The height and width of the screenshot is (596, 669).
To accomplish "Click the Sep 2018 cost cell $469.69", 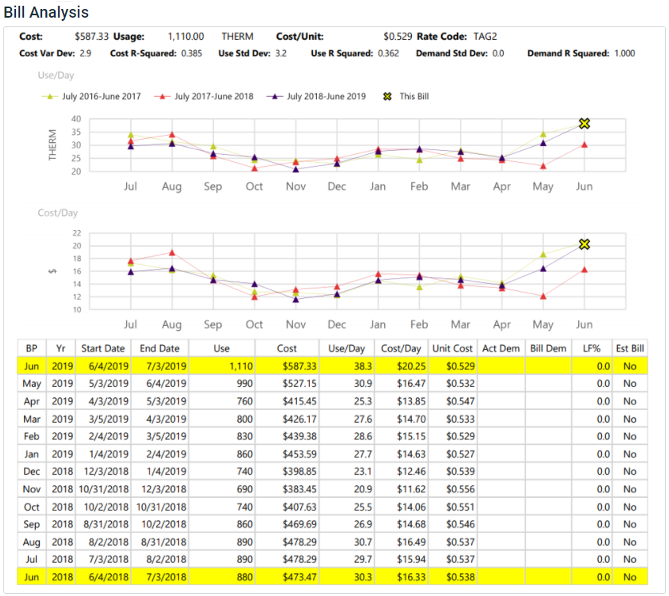I will click(297, 524).
